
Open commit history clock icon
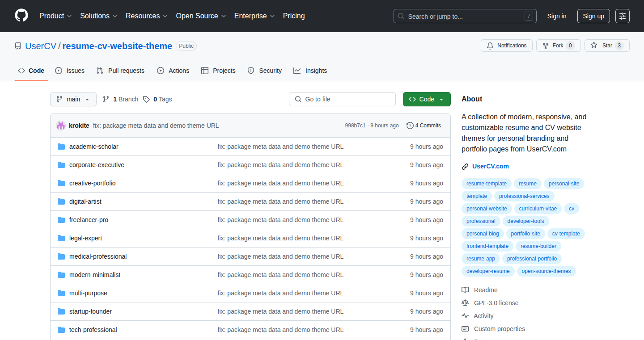pyautogui.click(x=410, y=126)
